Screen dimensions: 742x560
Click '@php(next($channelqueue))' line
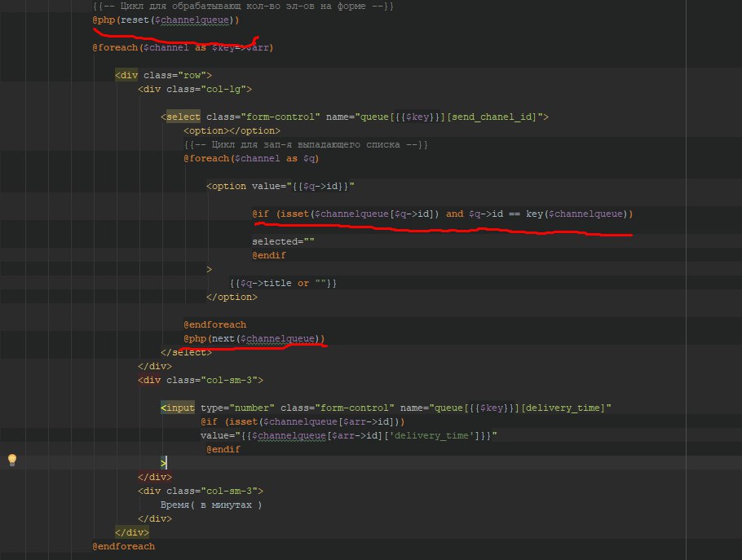point(254,338)
